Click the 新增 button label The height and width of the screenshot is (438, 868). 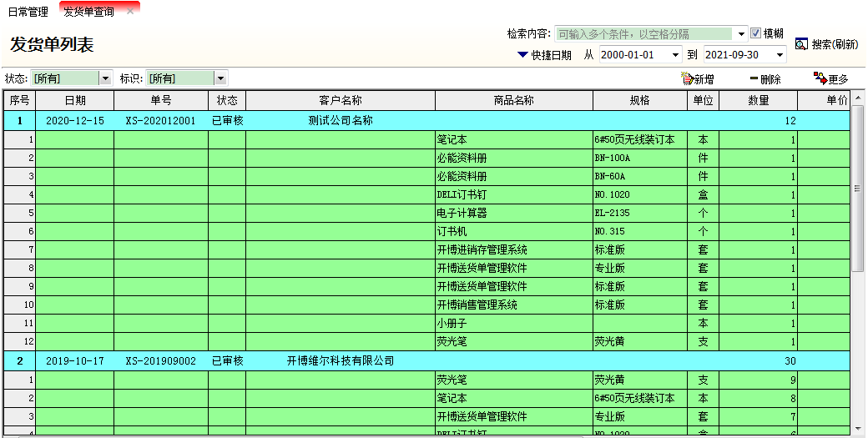(x=704, y=79)
